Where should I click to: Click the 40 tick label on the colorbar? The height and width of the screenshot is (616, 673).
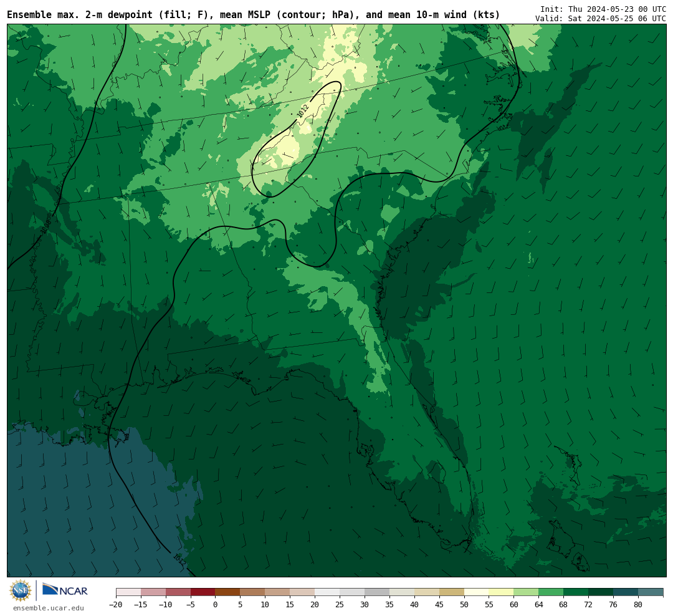point(414,605)
